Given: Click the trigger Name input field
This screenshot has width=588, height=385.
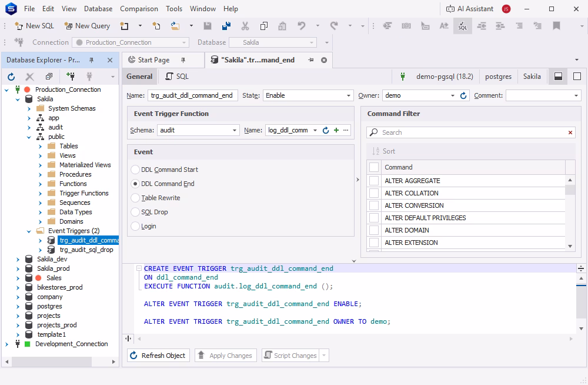Looking at the screenshot, I should click(192, 95).
